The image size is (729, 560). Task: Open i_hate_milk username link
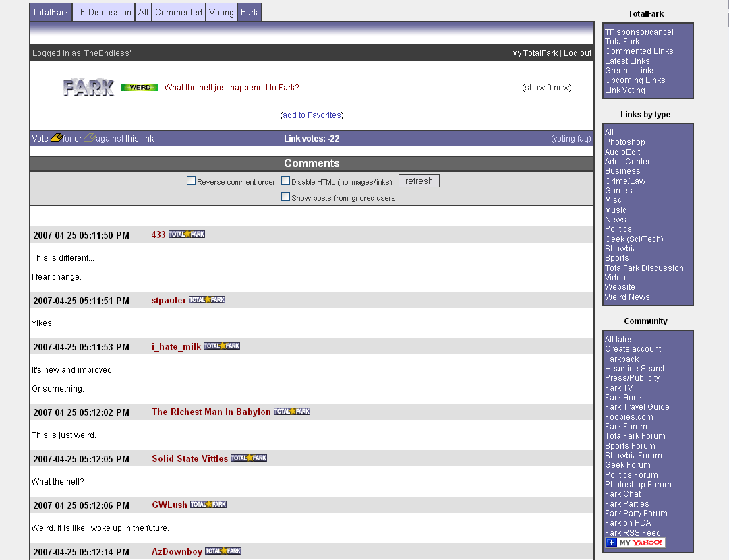pos(176,346)
